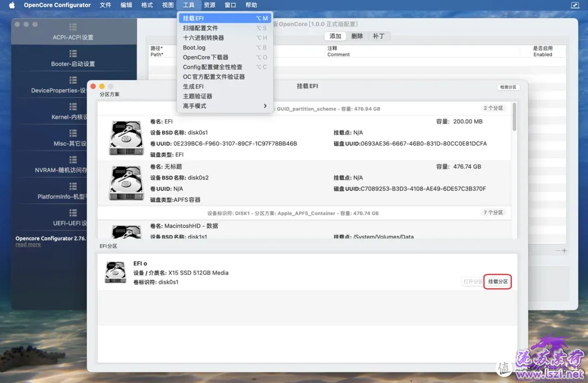Open the 格式 menu

pyautogui.click(x=147, y=5)
